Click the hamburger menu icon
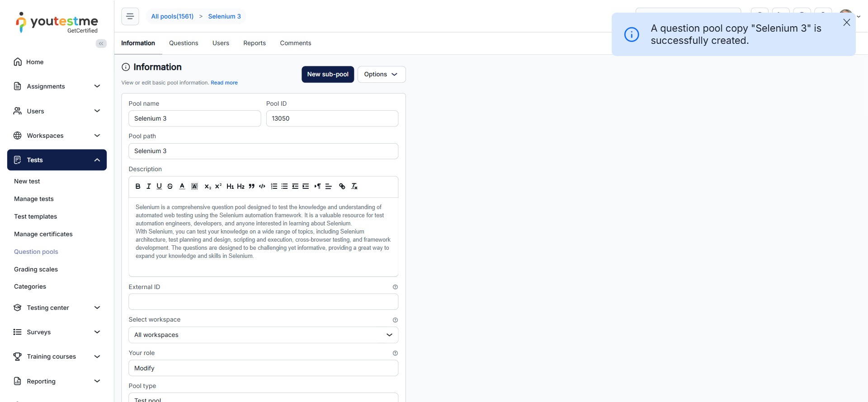This screenshot has width=868, height=402. click(x=130, y=16)
